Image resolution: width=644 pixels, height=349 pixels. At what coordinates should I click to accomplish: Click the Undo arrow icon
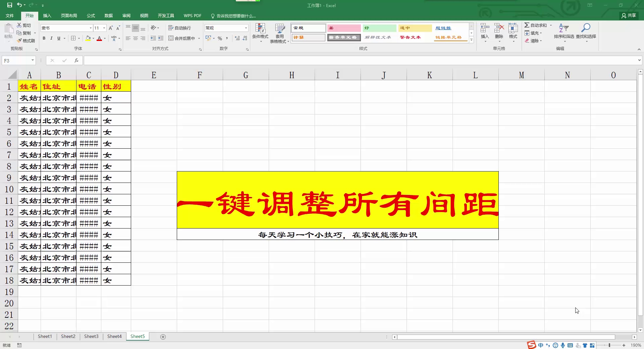click(19, 5)
